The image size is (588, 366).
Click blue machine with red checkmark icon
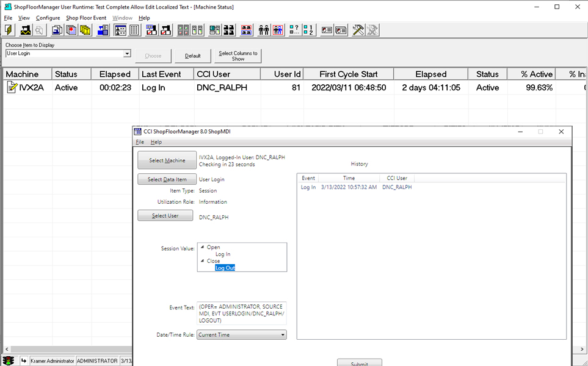click(x=151, y=30)
